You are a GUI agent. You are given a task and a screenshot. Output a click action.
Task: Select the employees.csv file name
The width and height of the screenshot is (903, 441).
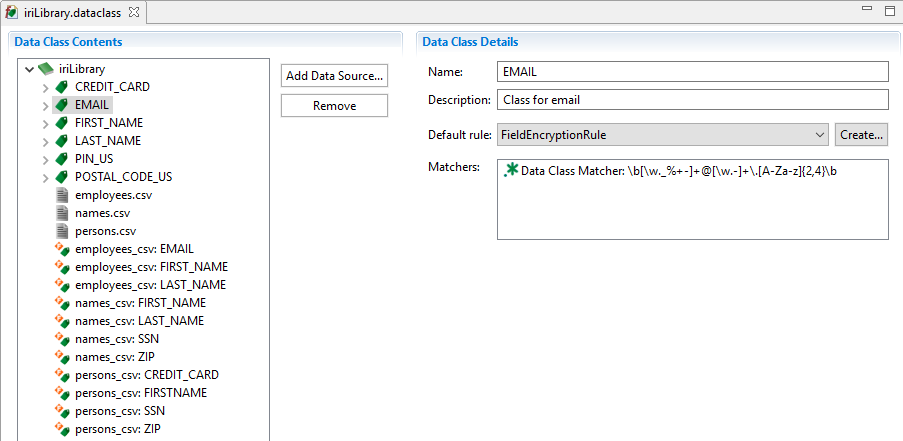point(113,195)
